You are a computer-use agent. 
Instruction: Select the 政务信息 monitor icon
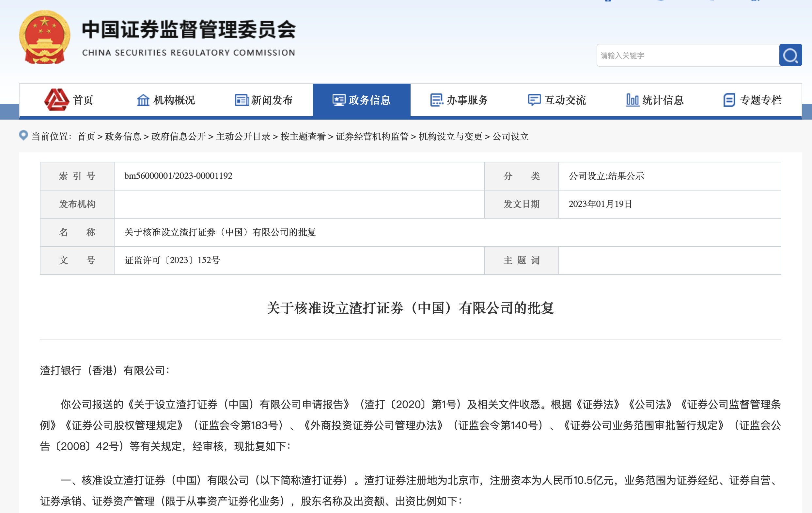(x=338, y=100)
